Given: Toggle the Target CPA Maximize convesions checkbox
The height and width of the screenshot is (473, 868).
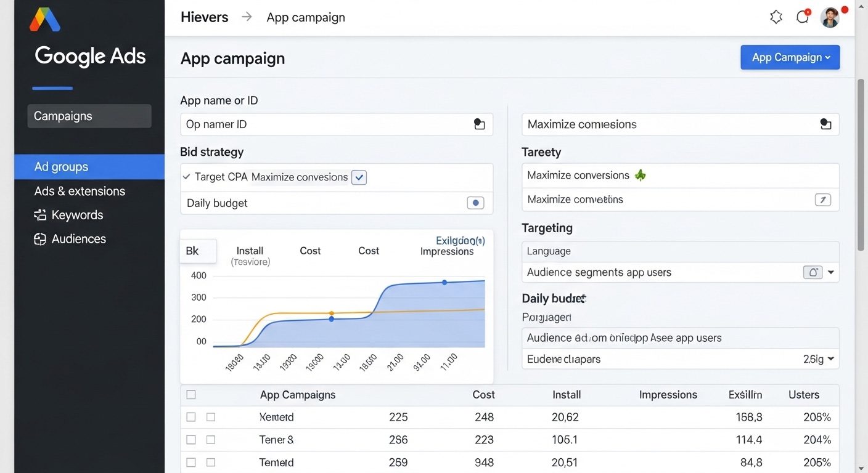Looking at the screenshot, I should 359,177.
